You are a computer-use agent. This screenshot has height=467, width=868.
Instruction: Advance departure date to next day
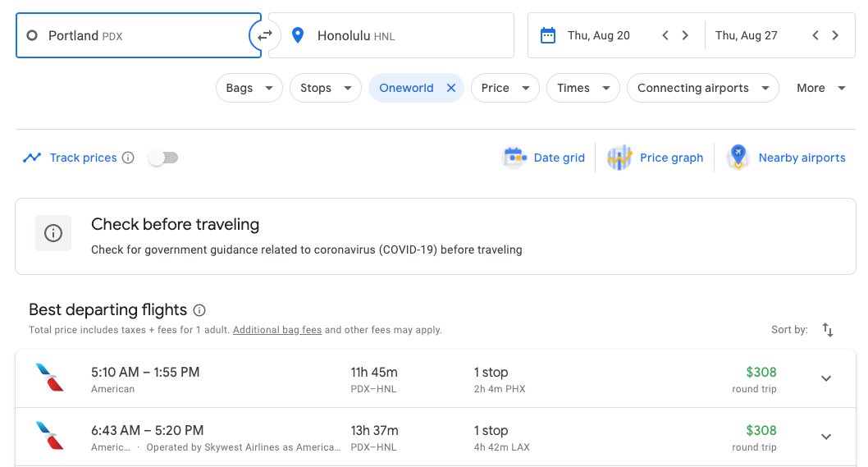pos(685,35)
